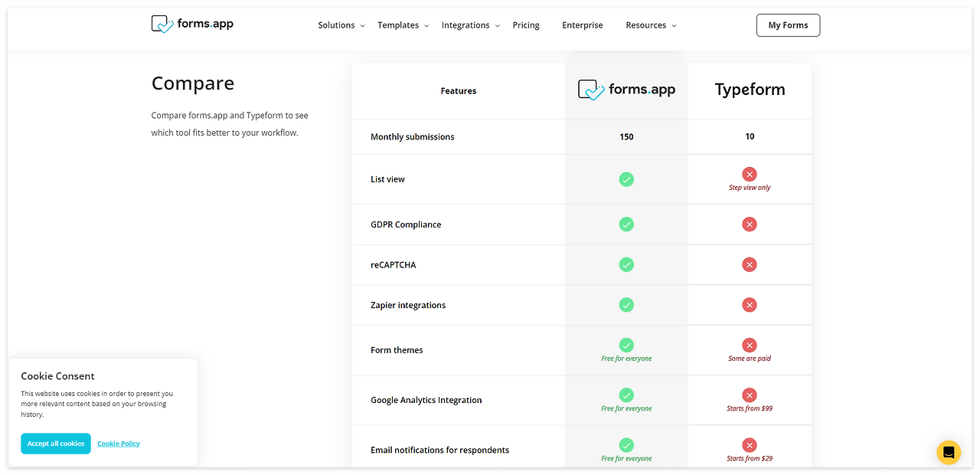Image resolution: width=980 pixels, height=475 pixels.
Task: Click the Typeform value 10
Action: [x=750, y=136]
